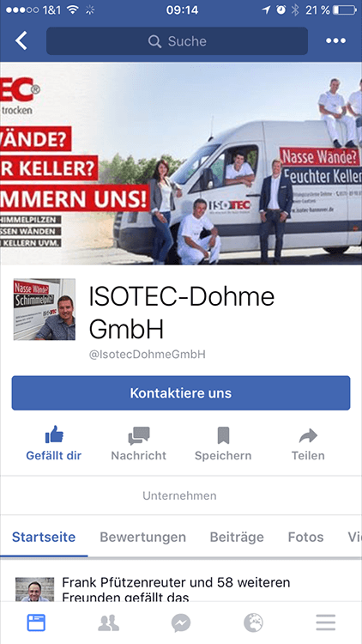Screen dimensions: 362x644
Task: Open the News Feed icon in bottom bar
Action: pyautogui.click(x=36, y=623)
